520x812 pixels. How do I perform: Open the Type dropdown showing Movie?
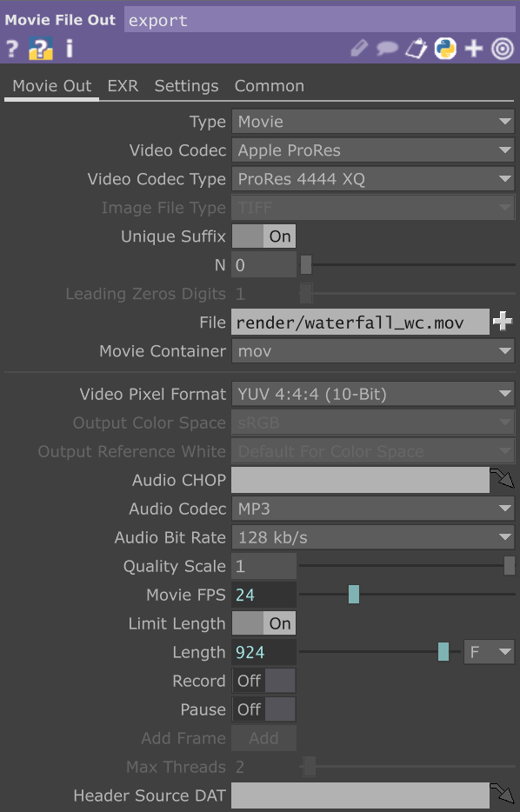click(x=373, y=122)
